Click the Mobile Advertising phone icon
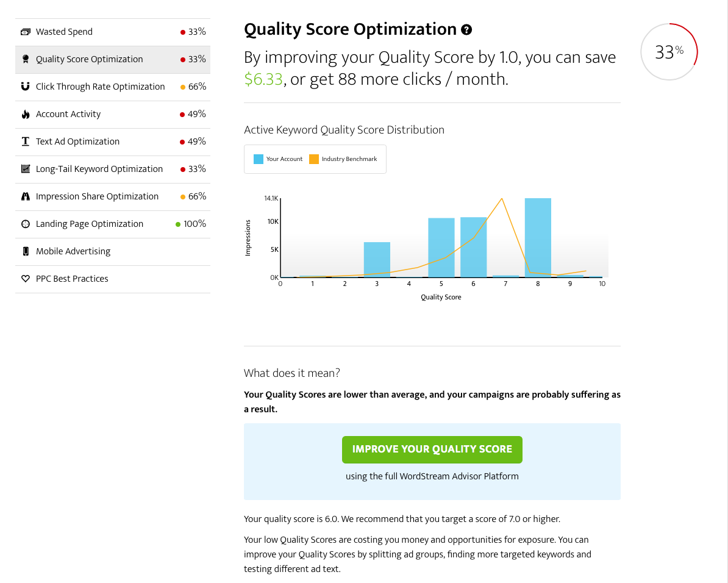Image resolution: width=728 pixels, height=583 pixels. coord(26,251)
